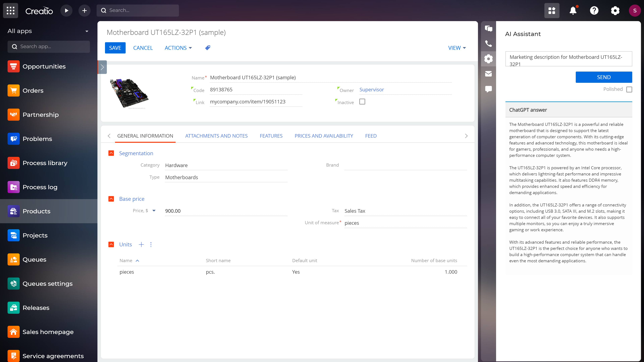This screenshot has height=362, width=644.
Task: Open the tags dialog for the product
Action: (207, 47)
